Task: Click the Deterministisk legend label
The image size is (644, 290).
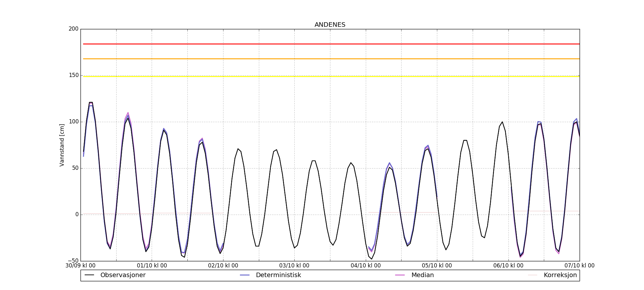Action: pyautogui.click(x=278, y=275)
